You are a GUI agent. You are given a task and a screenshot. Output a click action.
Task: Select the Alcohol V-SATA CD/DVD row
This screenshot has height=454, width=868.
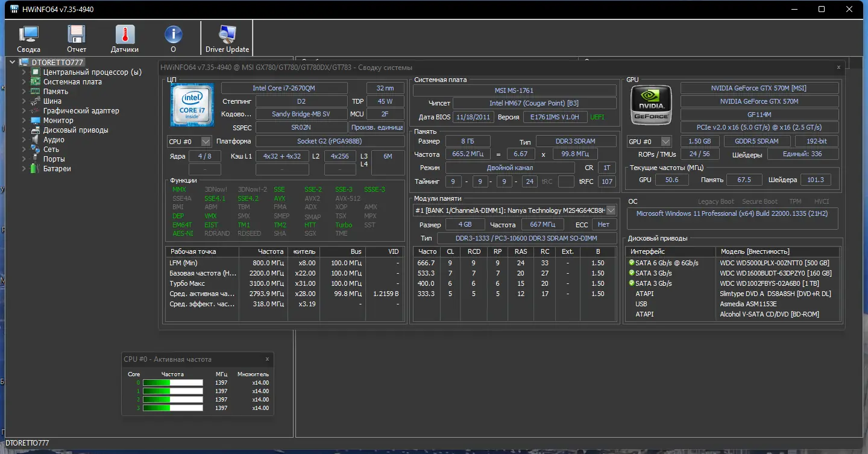pos(732,314)
